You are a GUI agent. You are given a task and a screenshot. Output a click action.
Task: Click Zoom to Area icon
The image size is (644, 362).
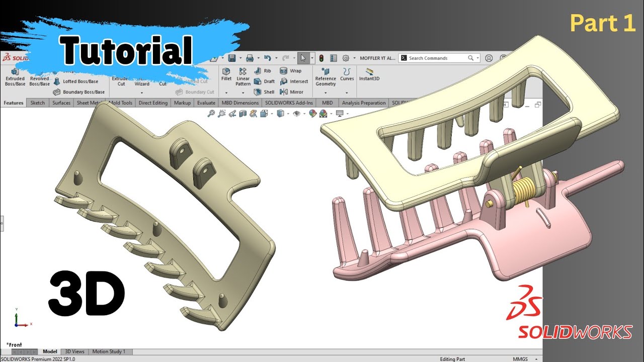pyautogui.click(x=222, y=114)
